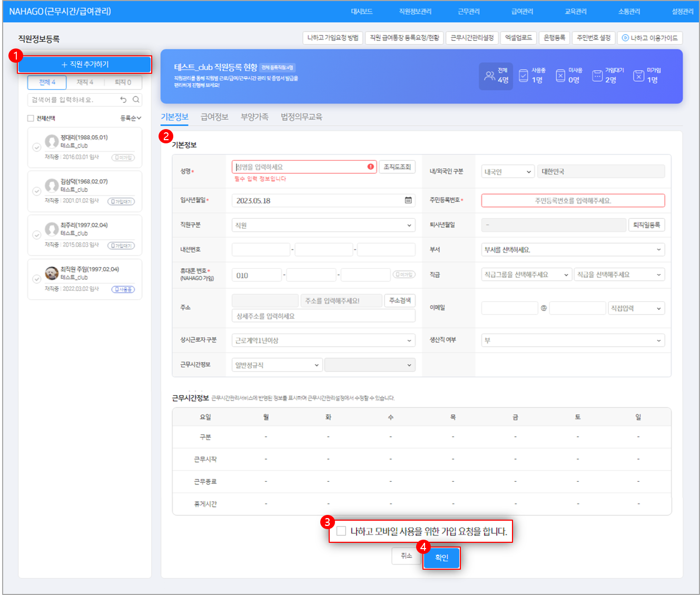Click the 직원 추가하기 button

tap(85, 64)
